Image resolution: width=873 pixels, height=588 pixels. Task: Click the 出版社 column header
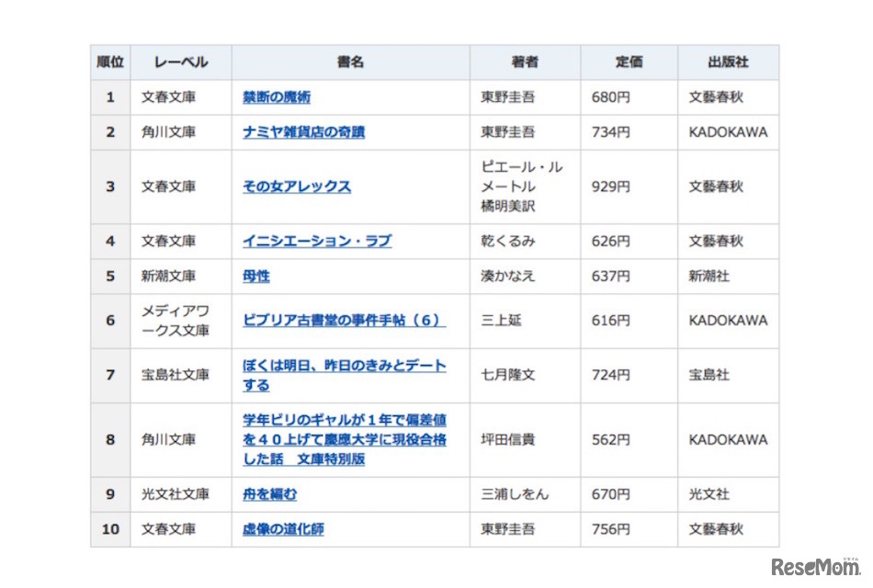coord(728,62)
